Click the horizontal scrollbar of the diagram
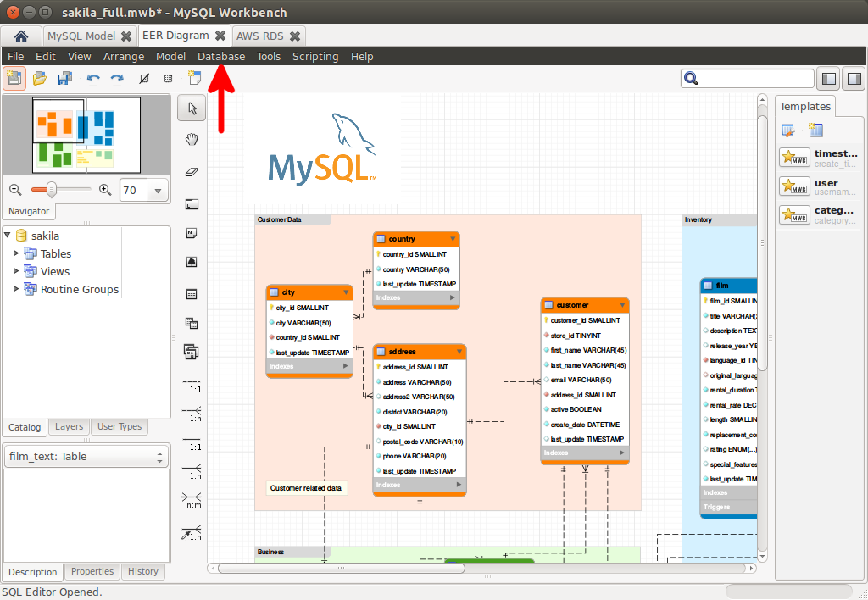The height and width of the screenshot is (600, 868). tap(342, 568)
